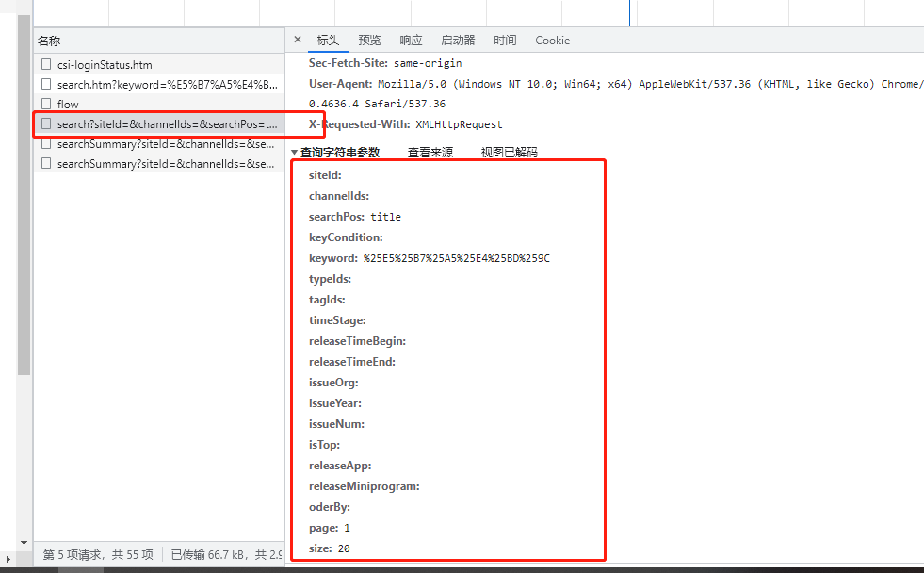Click the releaseMiniprogram parameter name

pyautogui.click(x=364, y=485)
